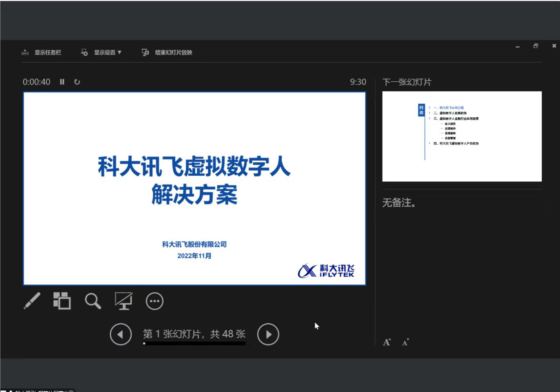Open the pen and laser pointer tools
This screenshot has width=560, height=392.
(x=32, y=301)
